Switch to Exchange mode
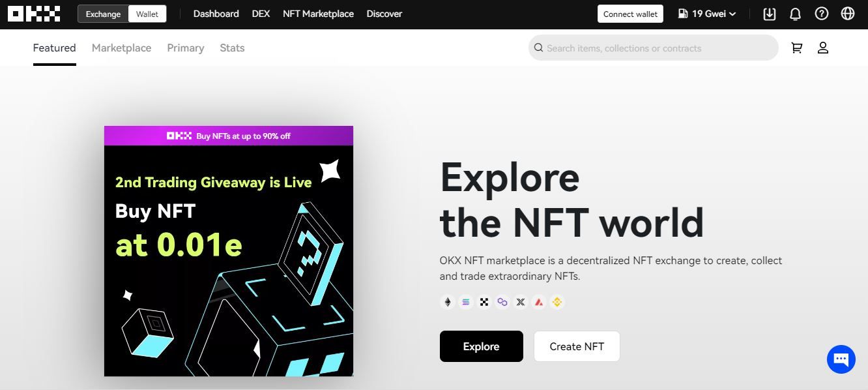The image size is (868, 390). 103,14
